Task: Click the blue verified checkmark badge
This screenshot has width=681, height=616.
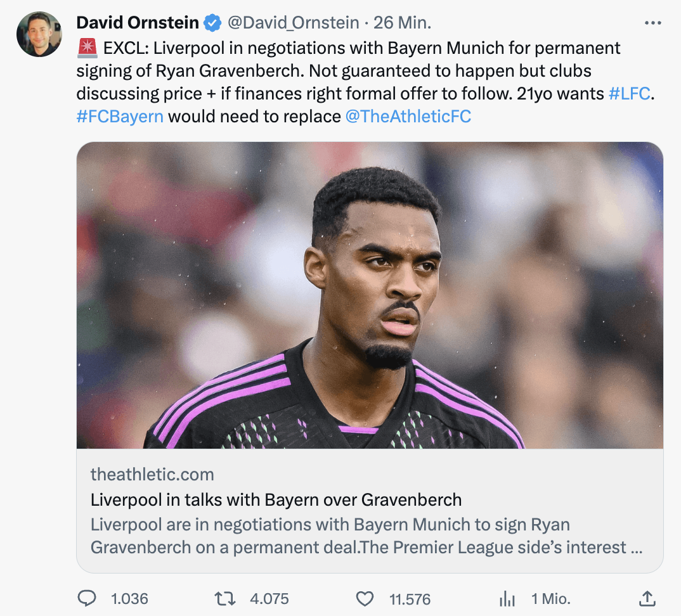Action: [x=212, y=23]
